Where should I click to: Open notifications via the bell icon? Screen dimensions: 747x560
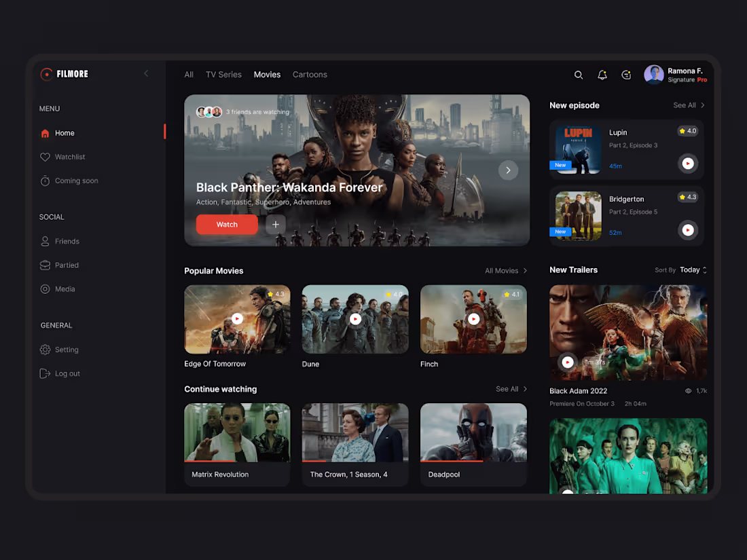[602, 75]
